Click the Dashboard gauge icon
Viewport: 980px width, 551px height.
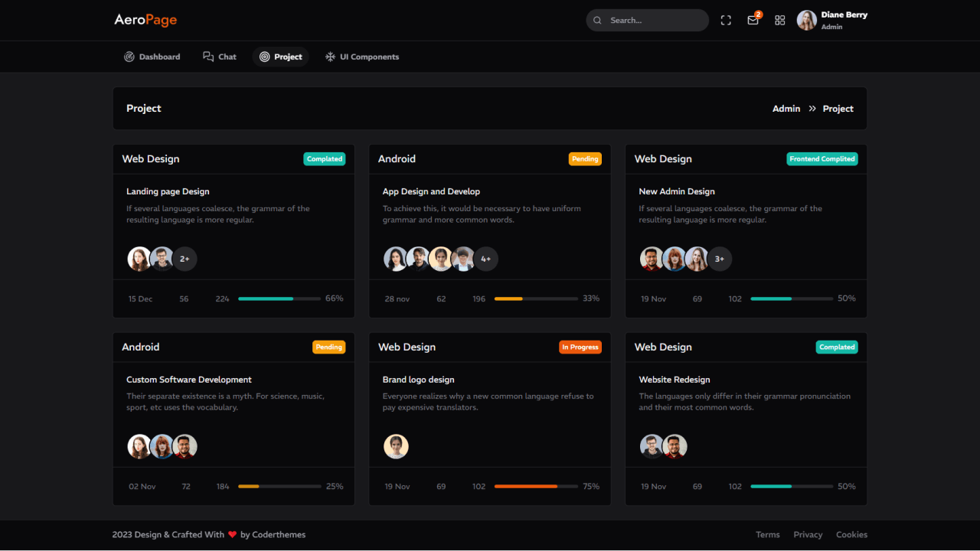pos(129,57)
